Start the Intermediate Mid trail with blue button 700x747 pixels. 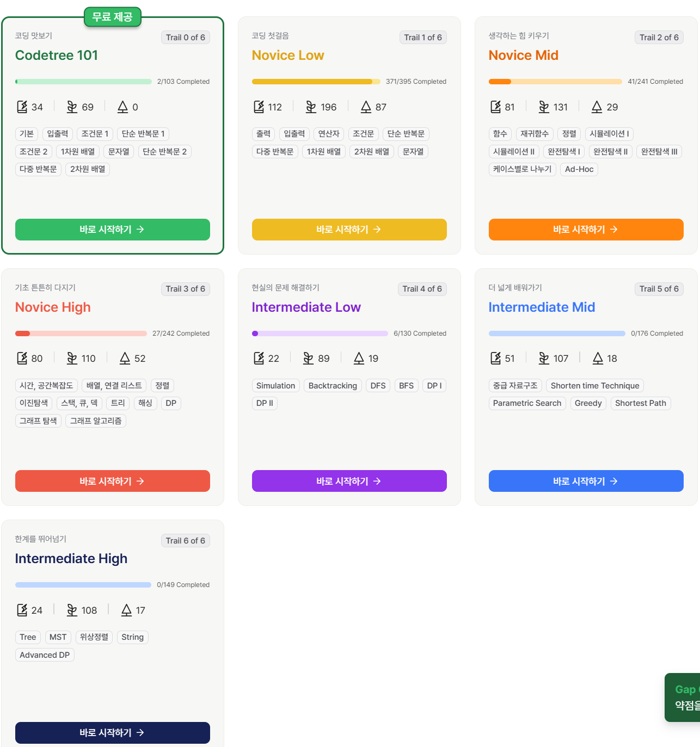pos(586,481)
